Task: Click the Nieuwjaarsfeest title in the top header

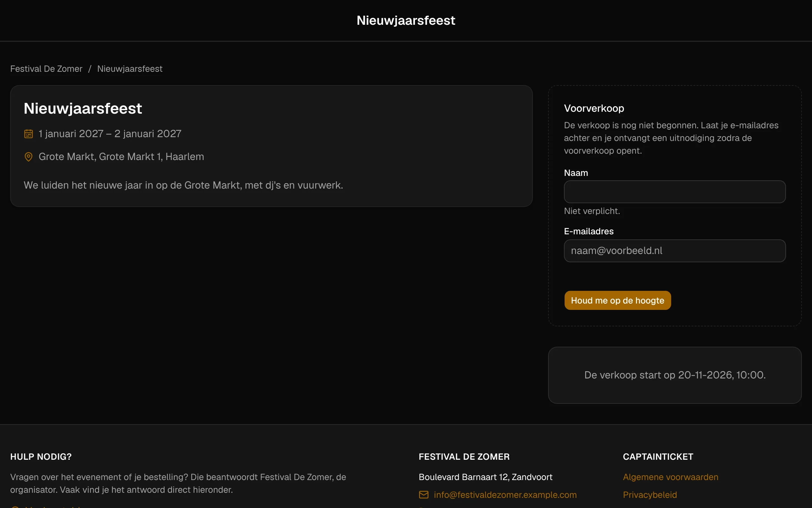Action: pyautogui.click(x=406, y=21)
